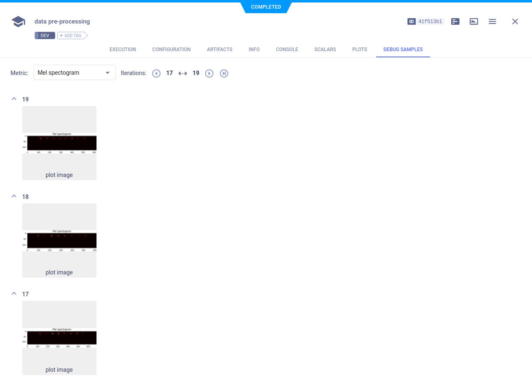Screen dimensions: 532x392
Task: Click the DEV tag
Action: [x=45, y=36]
